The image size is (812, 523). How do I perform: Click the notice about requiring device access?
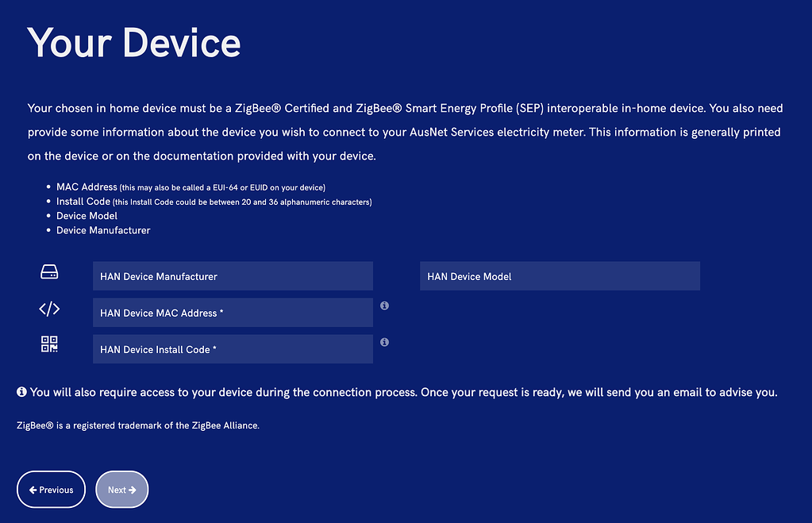pyautogui.click(x=403, y=392)
